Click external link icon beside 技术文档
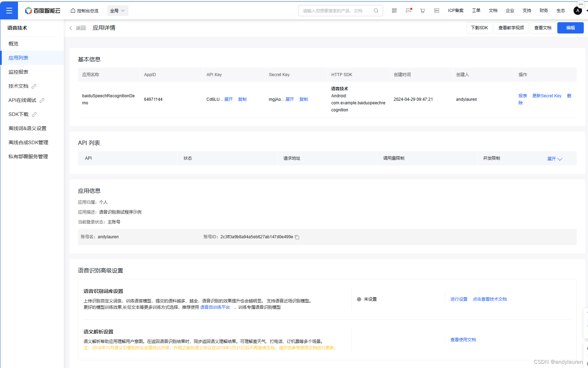The width and height of the screenshot is (588, 368). (34, 86)
